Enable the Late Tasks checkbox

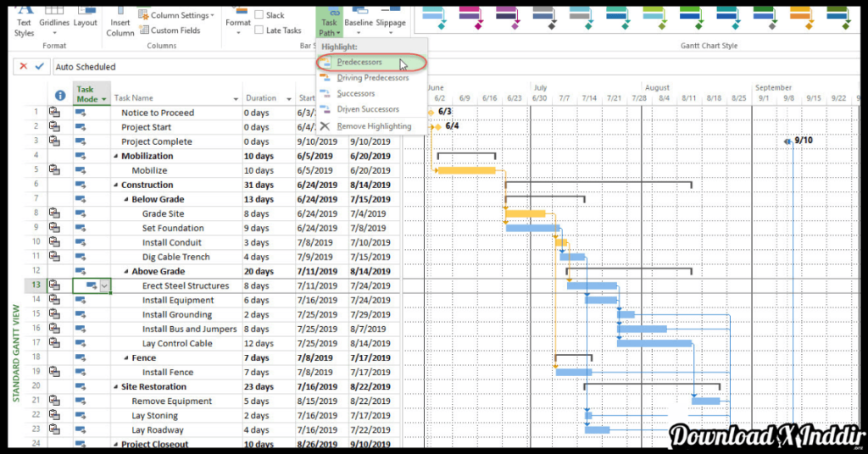pyautogui.click(x=259, y=30)
